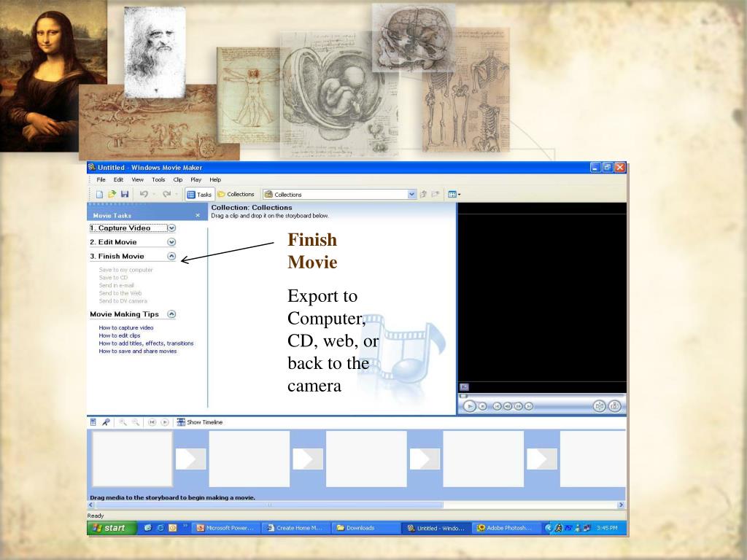Viewport: 747px width, 560px height.
Task: Click 'Send in e-mail' link
Action: pyautogui.click(x=117, y=285)
